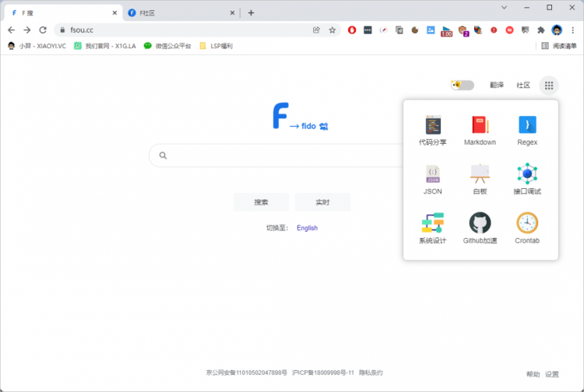Open the 代码分享 code sharing tool
This screenshot has width=584, height=392.
pyautogui.click(x=433, y=130)
